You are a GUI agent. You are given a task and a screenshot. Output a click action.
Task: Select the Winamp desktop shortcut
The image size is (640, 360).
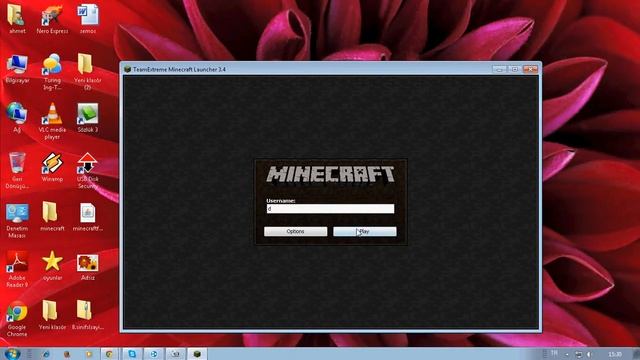click(x=52, y=167)
